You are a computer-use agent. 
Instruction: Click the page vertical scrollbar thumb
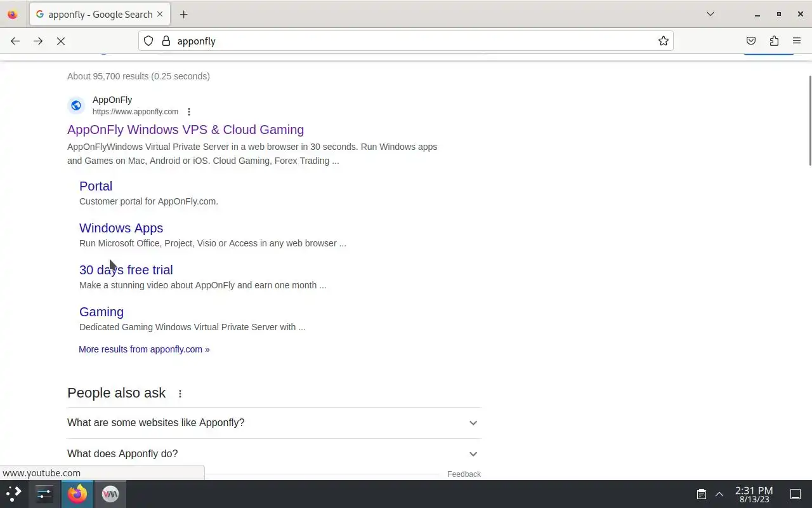[x=809, y=121]
